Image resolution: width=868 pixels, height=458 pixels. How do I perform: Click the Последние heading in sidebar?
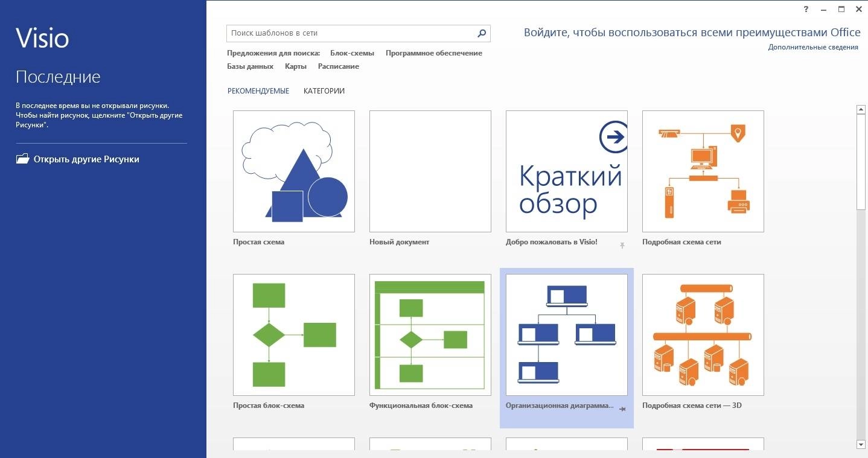pos(58,77)
